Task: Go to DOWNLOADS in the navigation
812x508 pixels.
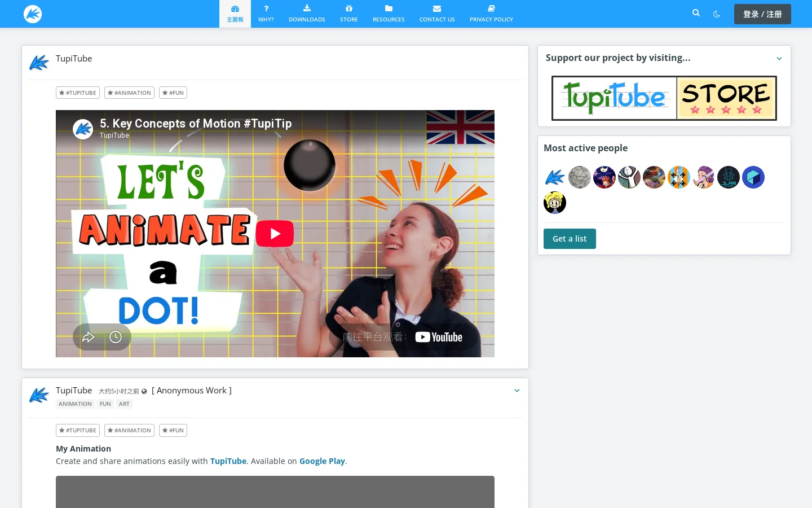Action: [307, 14]
